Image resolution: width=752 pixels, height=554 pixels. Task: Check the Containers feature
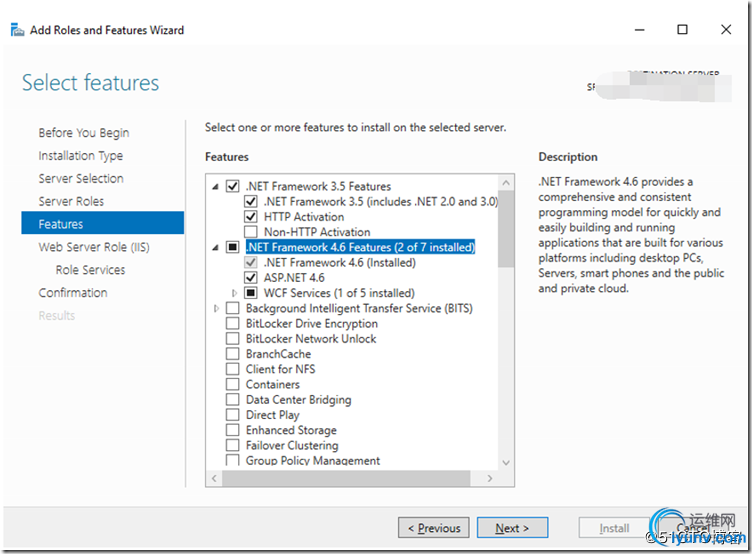pos(233,385)
